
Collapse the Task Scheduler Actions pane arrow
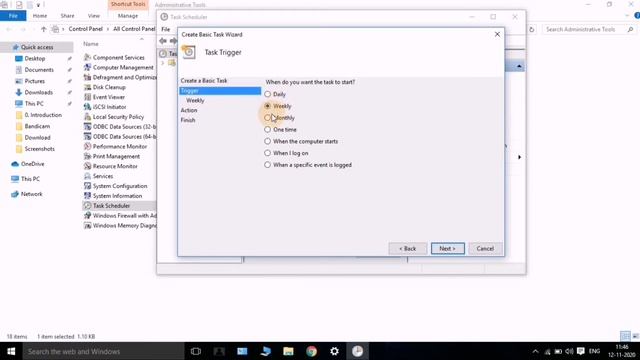(519, 67)
